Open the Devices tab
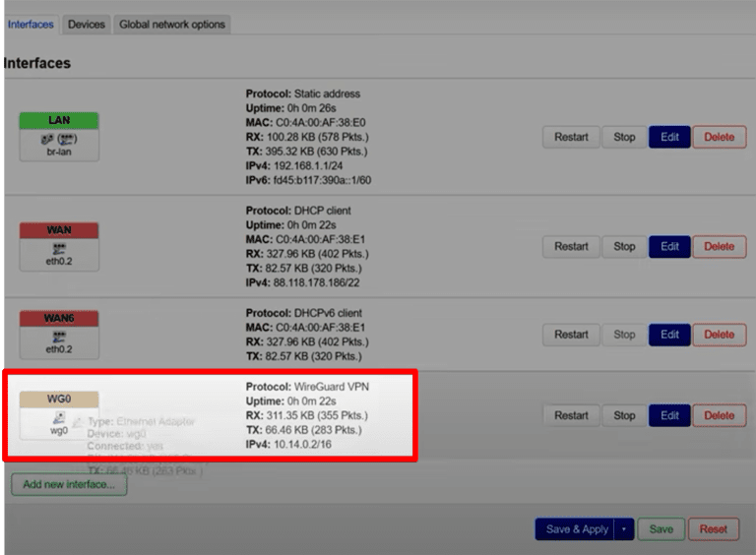Screen dimensions: 756x555 pos(87,25)
